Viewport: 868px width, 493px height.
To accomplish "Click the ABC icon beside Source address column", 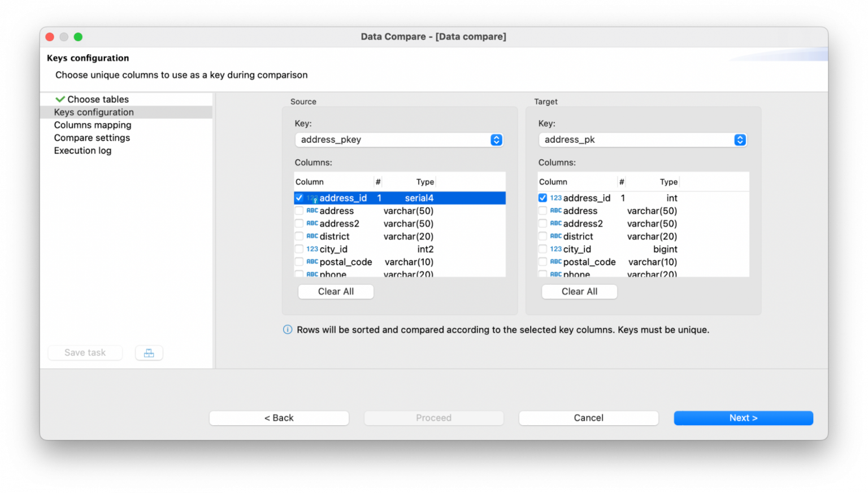I will [x=313, y=211].
